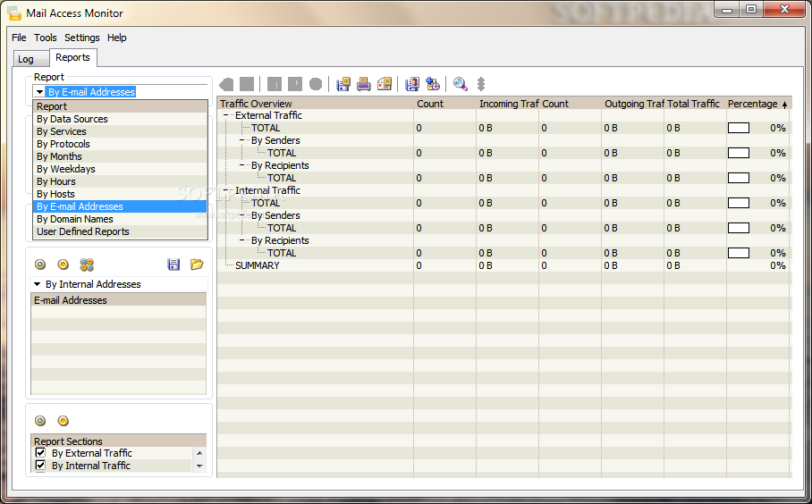Choose By E-mail Addresses in report list
The image size is (812, 504).
tap(120, 206)
